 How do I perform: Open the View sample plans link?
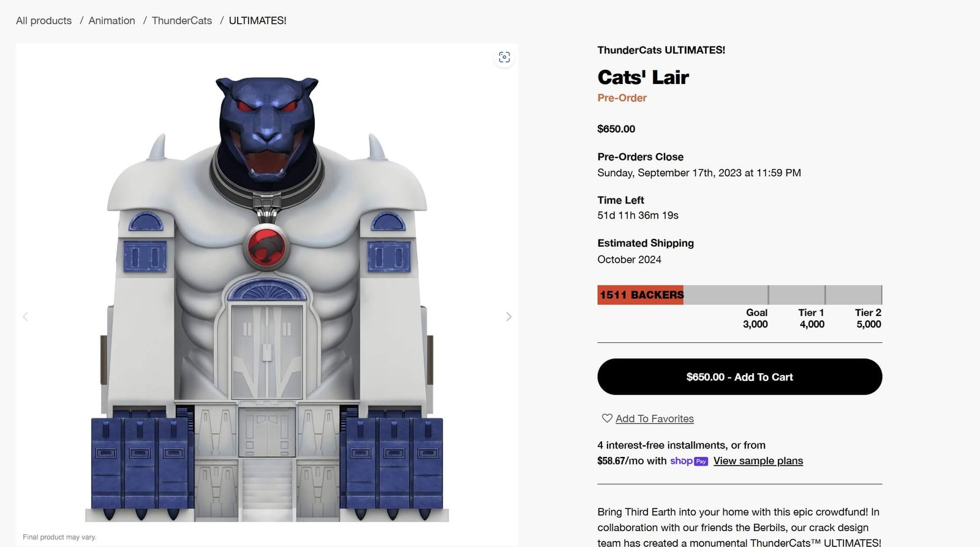[758, 461]
